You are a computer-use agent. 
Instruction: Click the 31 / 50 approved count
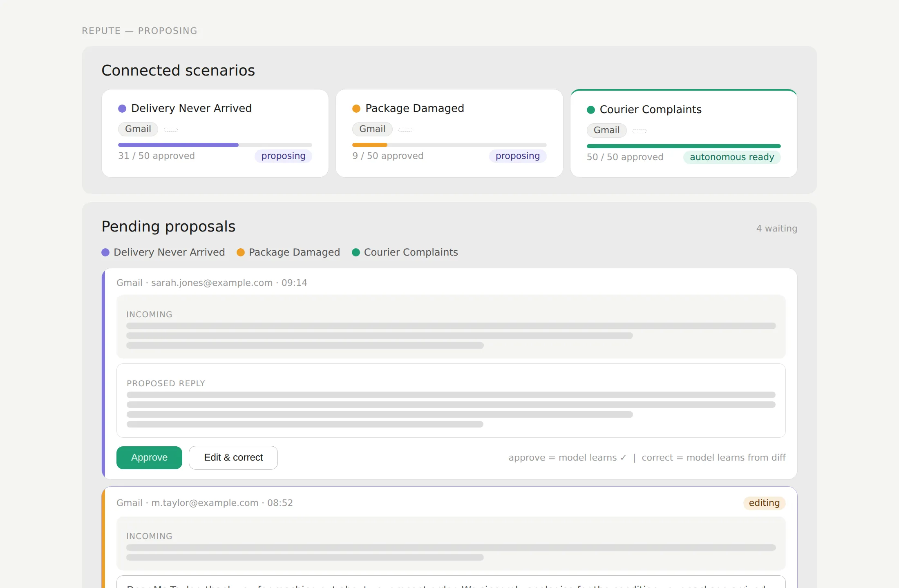[x=157, y=156]
